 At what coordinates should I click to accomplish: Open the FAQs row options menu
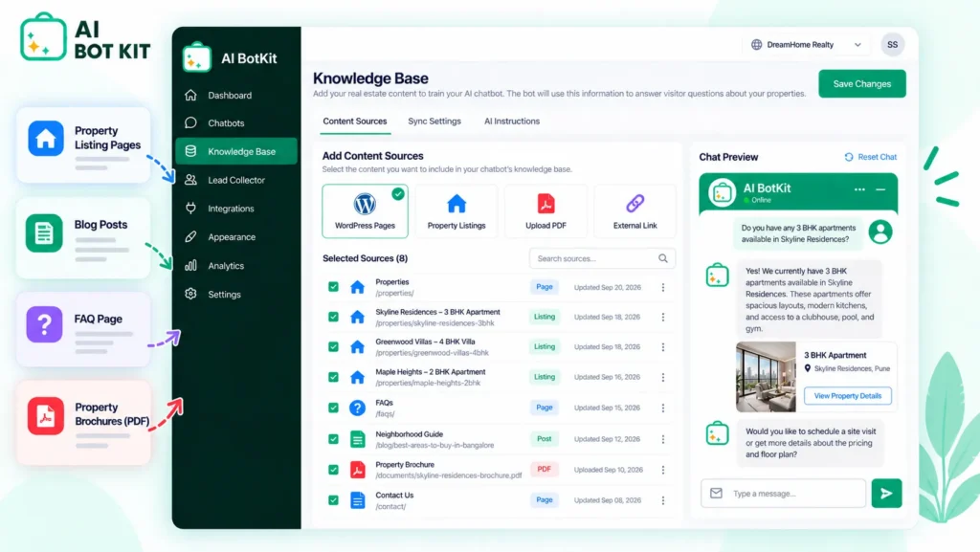coord(663,408)
